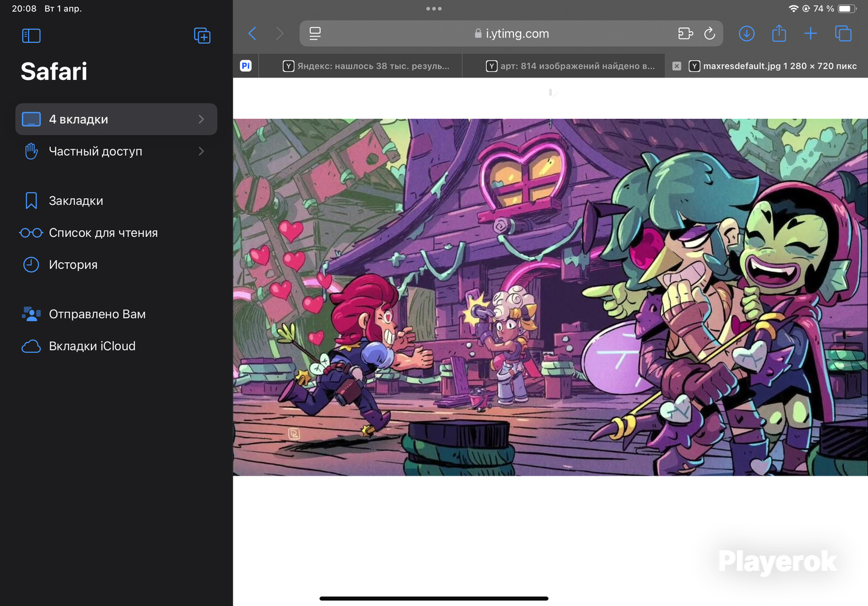Open the 4 вкладки tab group
Image resolution: width=868 pixels, height=606 pixels.
pyautogui.click(x=116, y=119)
